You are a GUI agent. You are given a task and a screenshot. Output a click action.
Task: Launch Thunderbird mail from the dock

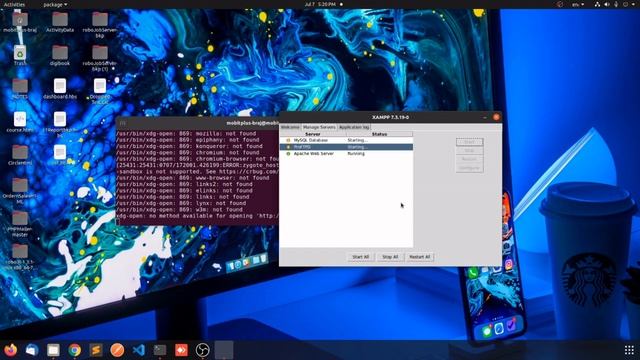point(32,350)
